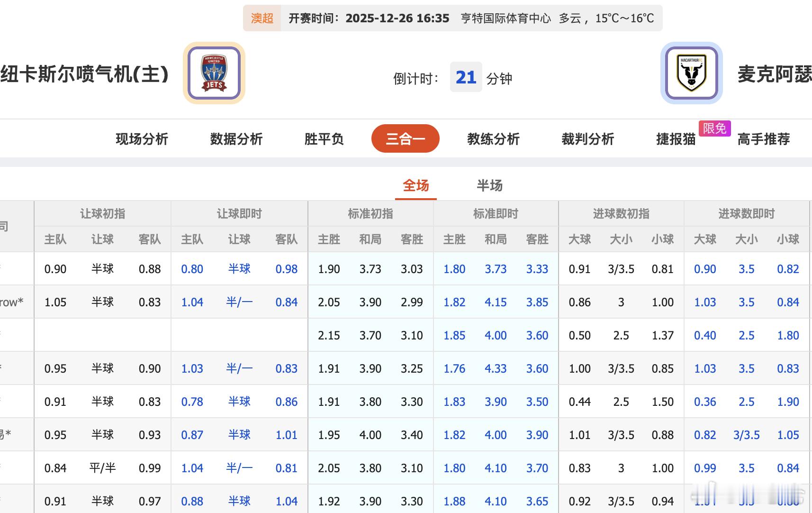Click the countdown timer showing 21 minutes
The image size is (812, 513).
[466, 77]
